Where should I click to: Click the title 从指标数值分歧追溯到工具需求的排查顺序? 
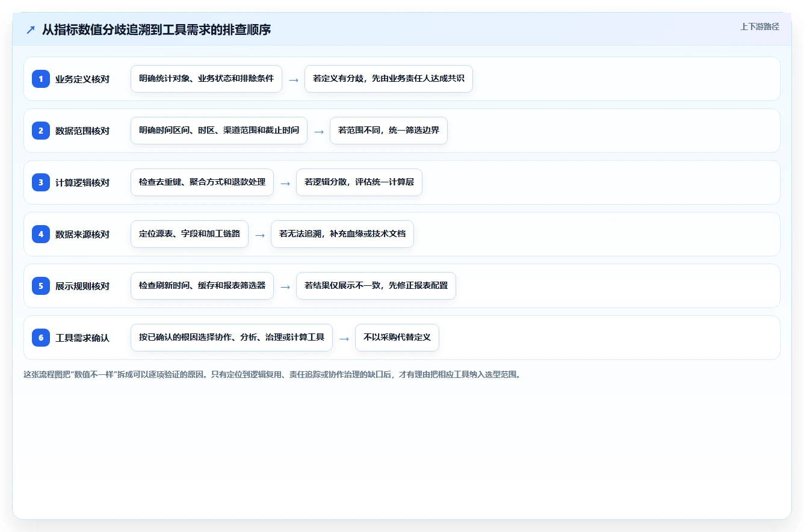[156, 29]
